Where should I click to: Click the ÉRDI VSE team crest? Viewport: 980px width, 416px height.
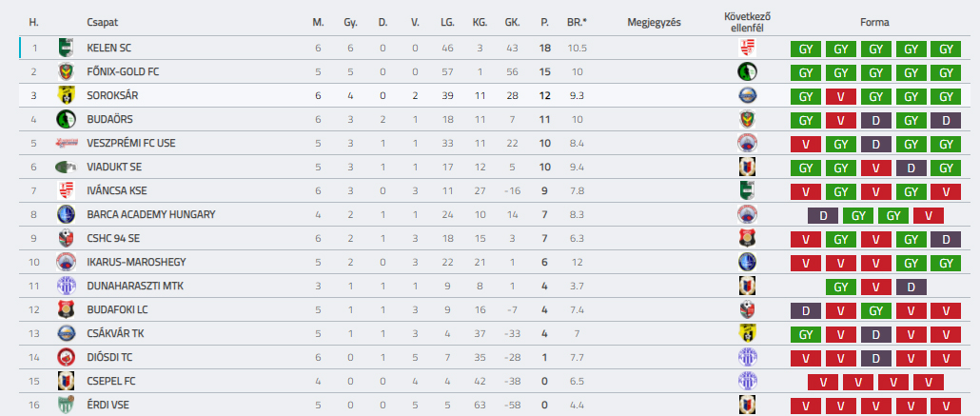pos(65,405)
